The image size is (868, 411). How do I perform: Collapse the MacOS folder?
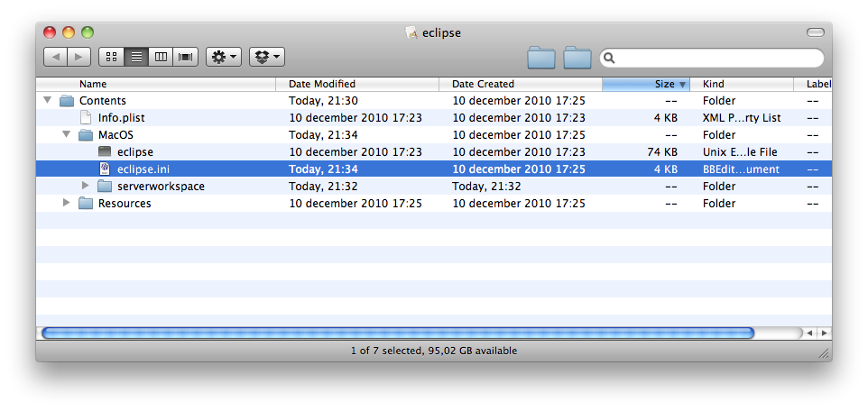coord(67,134)
